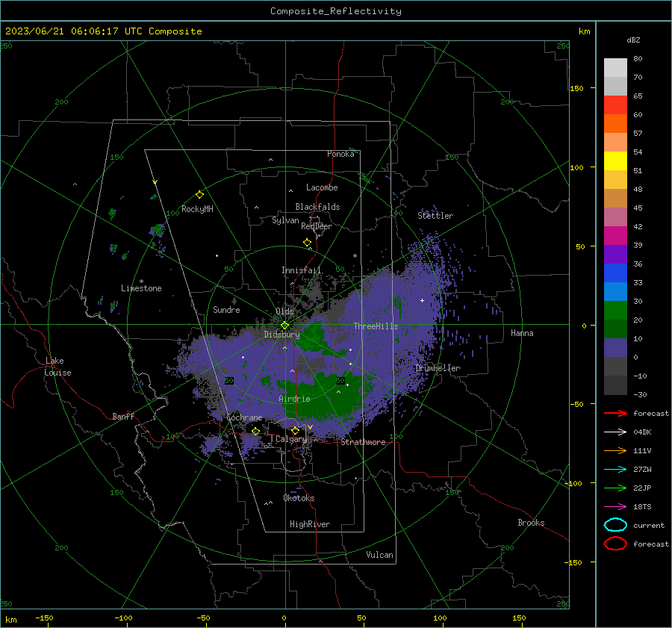Click the Stettler city label

[435, 216]
